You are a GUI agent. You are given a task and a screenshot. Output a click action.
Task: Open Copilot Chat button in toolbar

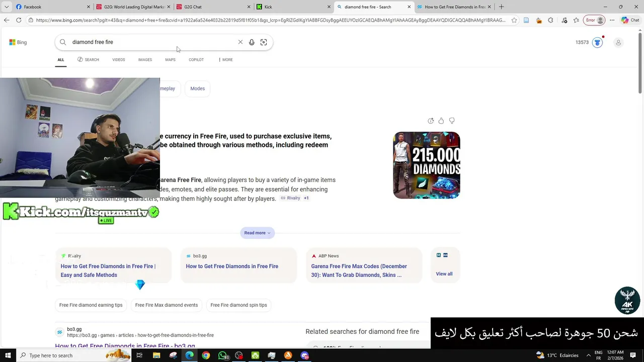pos(630,20)
